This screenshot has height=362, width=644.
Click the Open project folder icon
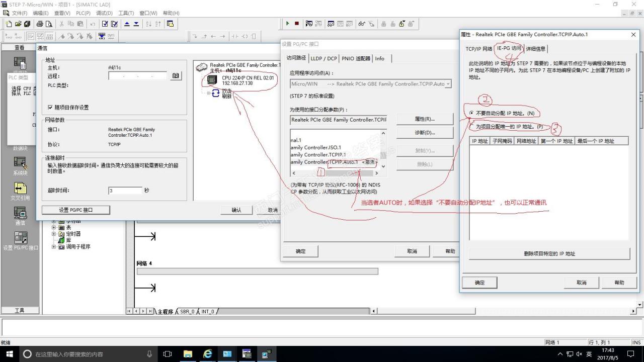click(19, 24)
